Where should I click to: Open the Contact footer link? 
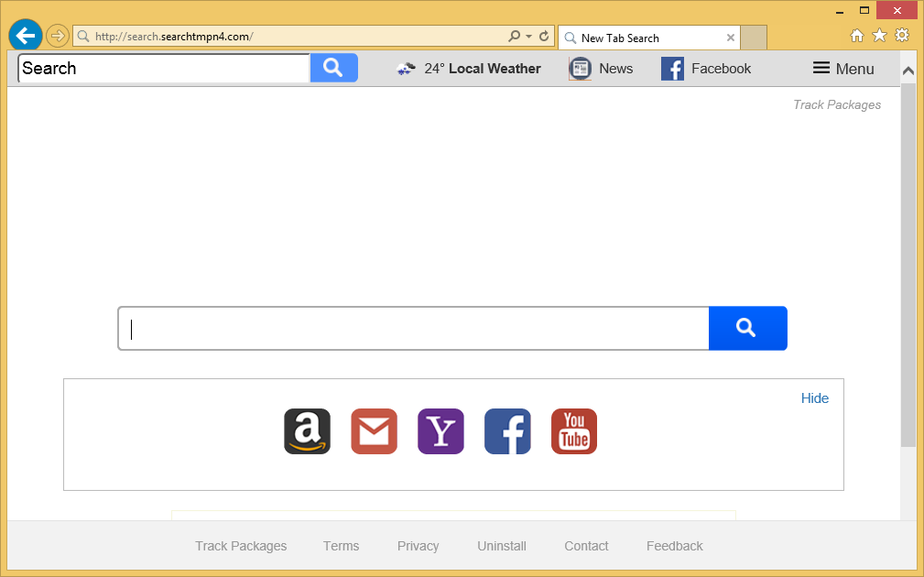click(x=586, y=546)
